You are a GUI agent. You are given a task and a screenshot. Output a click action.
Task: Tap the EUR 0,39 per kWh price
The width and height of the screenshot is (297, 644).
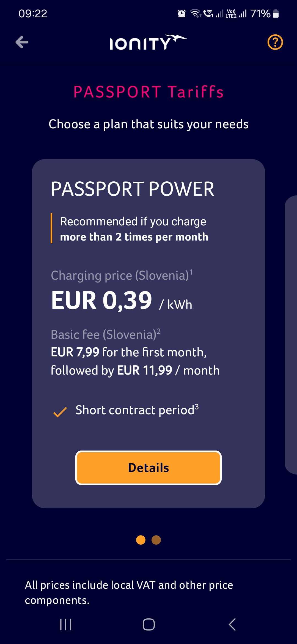[122, 301]
